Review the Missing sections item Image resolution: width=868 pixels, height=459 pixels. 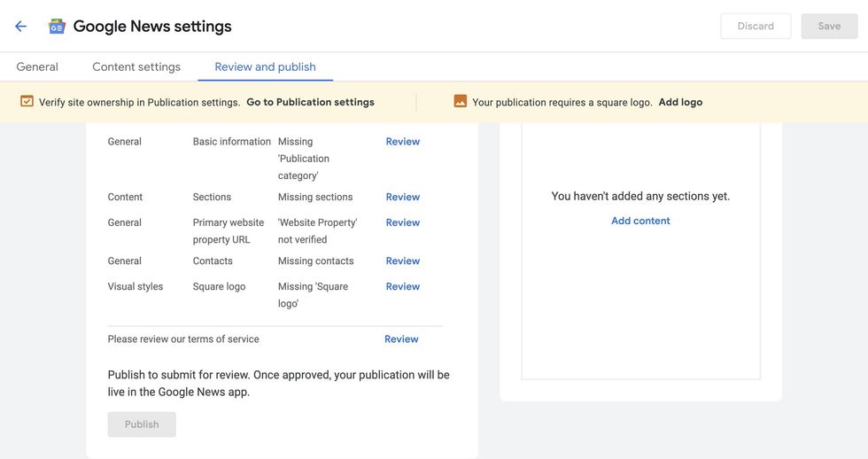tap(402, 197)
